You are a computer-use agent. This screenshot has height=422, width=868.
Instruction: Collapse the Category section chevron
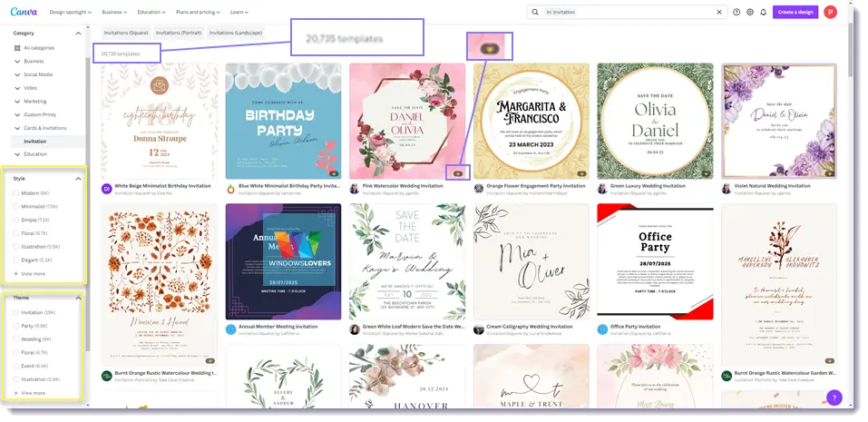click(x=78, y=34)
